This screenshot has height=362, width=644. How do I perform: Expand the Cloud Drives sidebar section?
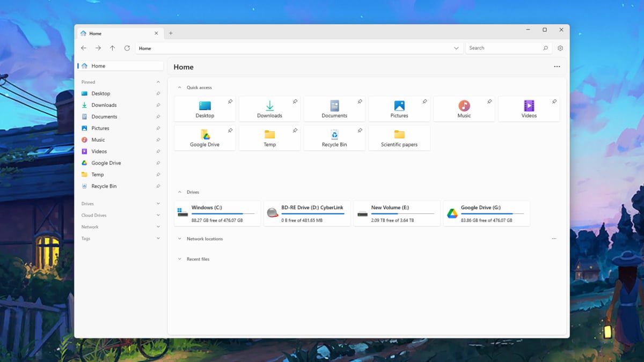click(158, 215)
